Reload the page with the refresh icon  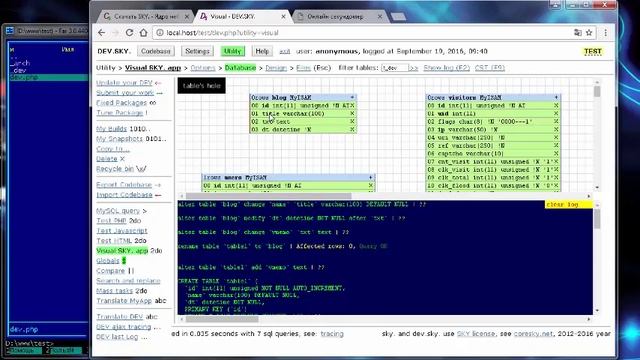pos(129,33)
